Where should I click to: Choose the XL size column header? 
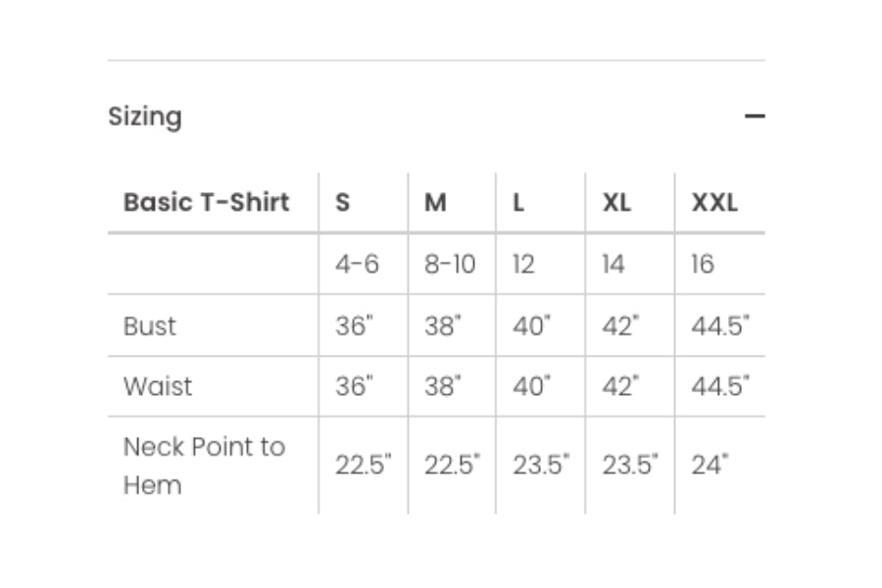[616, 203]
